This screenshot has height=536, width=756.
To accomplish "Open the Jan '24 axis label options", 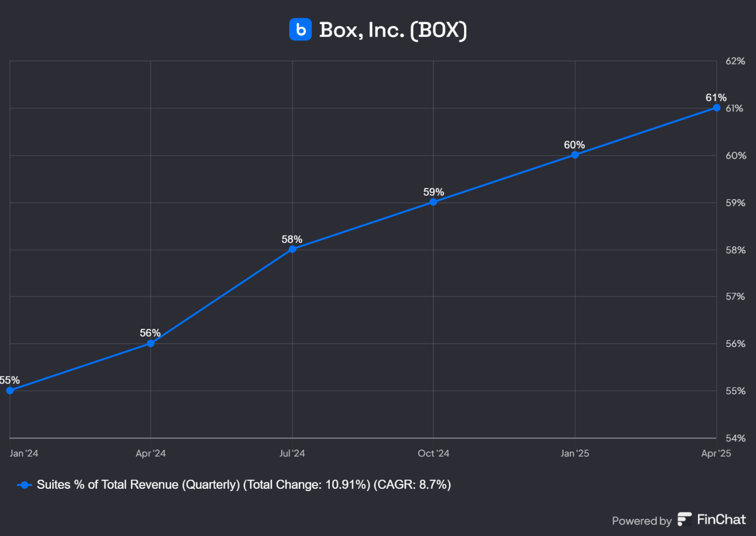I will click(x=24, y=453).
